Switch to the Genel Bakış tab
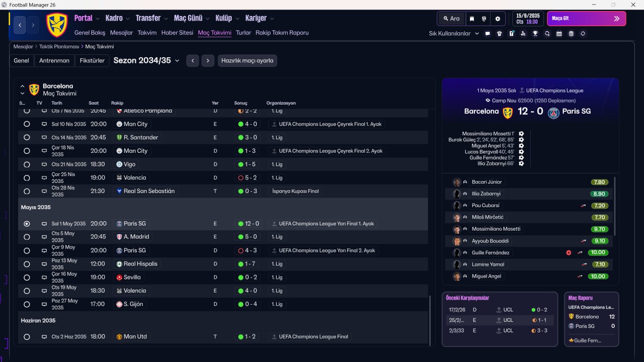This screenshot has height=362, width=644. click(90, 33)
